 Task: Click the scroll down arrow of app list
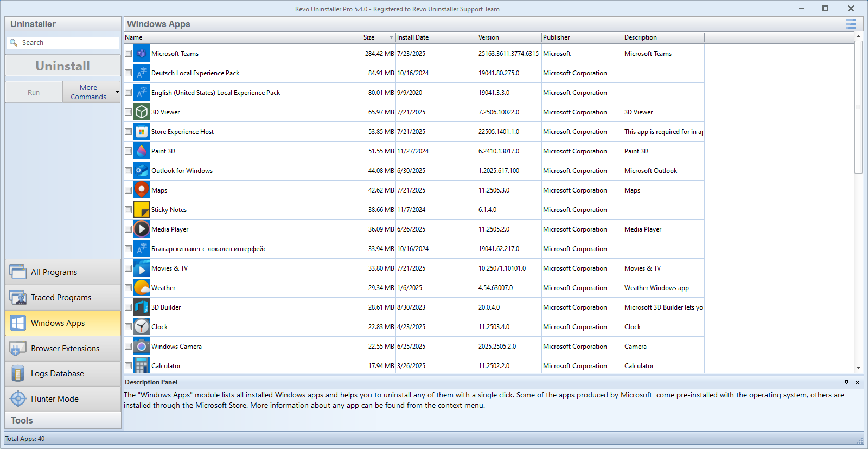tap(858, 368)
